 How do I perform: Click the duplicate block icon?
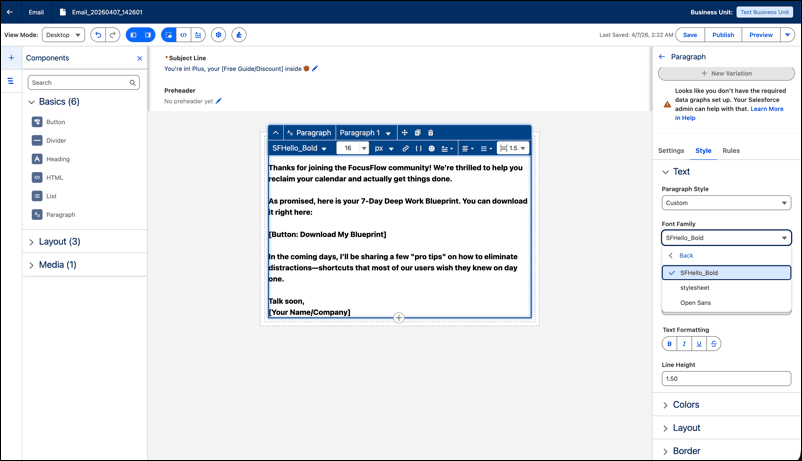click(x=417, y=133)
